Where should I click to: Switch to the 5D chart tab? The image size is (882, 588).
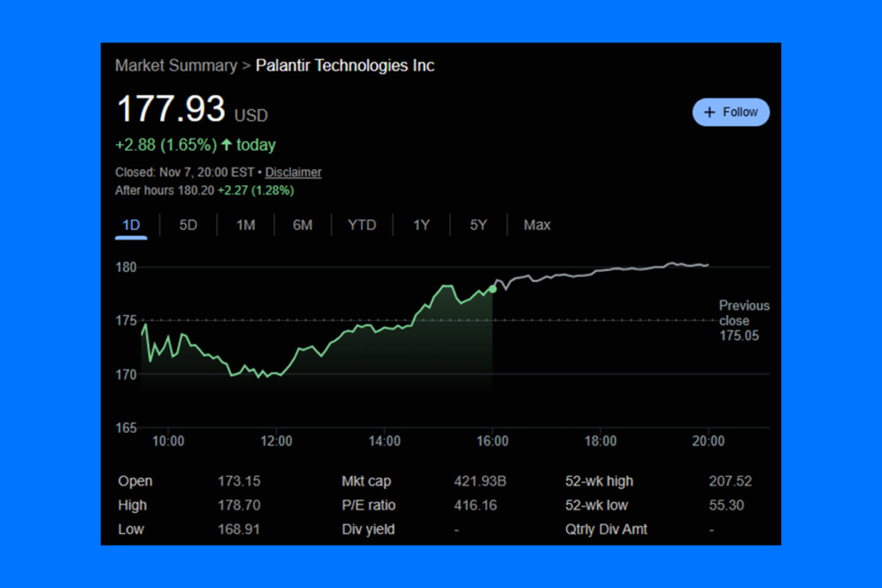pyautogui.click(x=188, y=225)
